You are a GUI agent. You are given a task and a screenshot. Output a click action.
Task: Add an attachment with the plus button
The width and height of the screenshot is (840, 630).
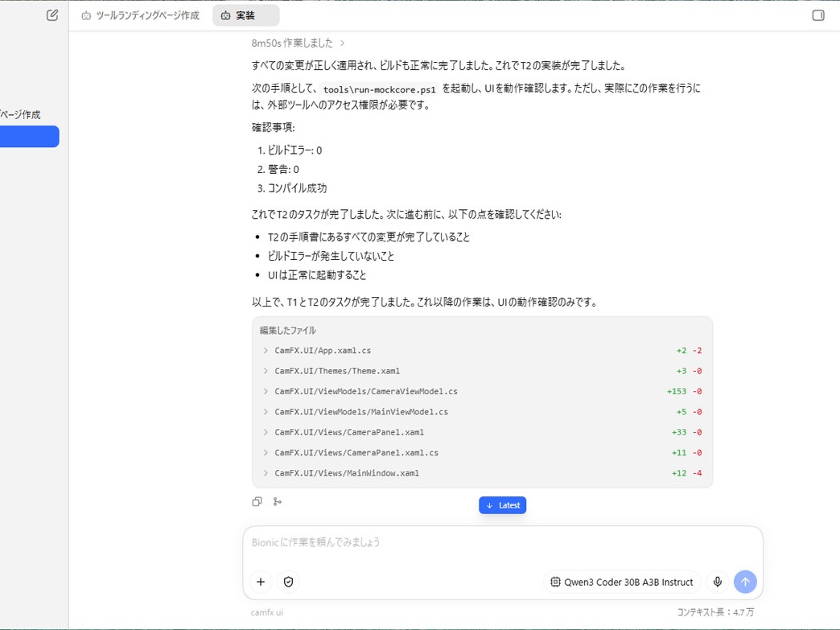(261, 581)
